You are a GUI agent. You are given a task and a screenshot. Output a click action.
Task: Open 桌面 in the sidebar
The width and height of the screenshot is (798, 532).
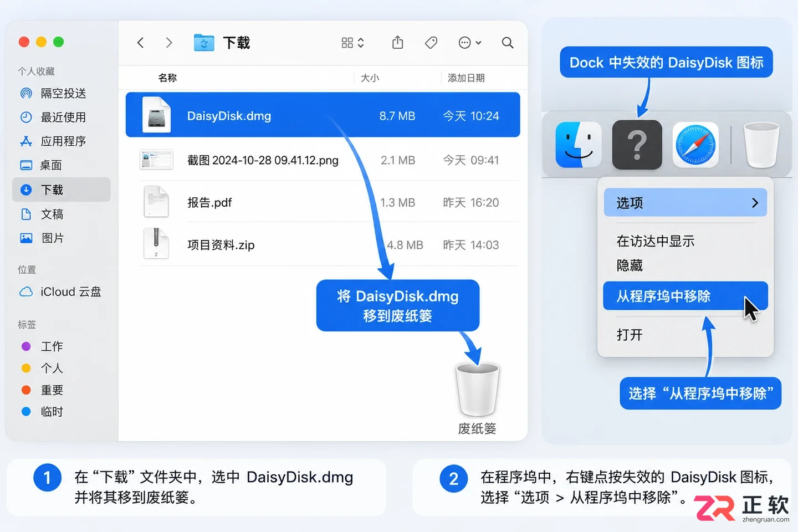[x=61, y=165]
